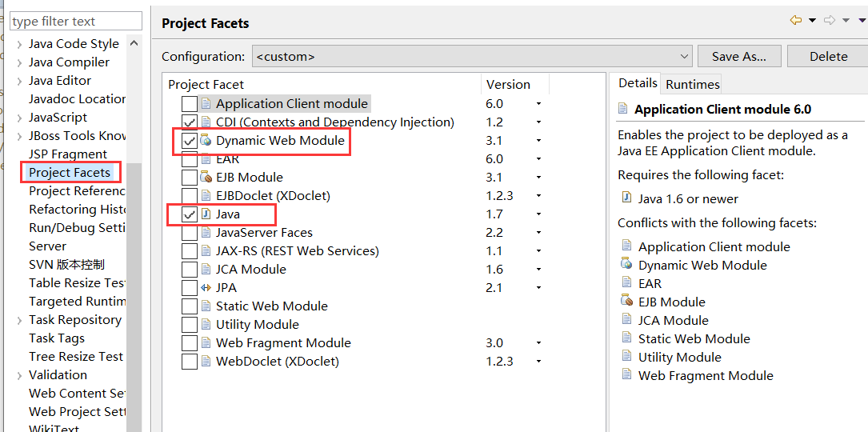The width and height of the screenshot is (868, 432).
Task: Switch to the Runtimes tab
Action: pyautogui.click(x=693, y=84)
